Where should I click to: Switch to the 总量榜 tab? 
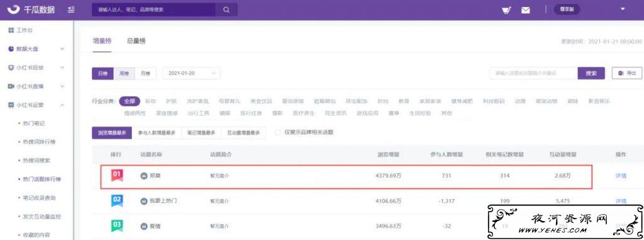136,41
